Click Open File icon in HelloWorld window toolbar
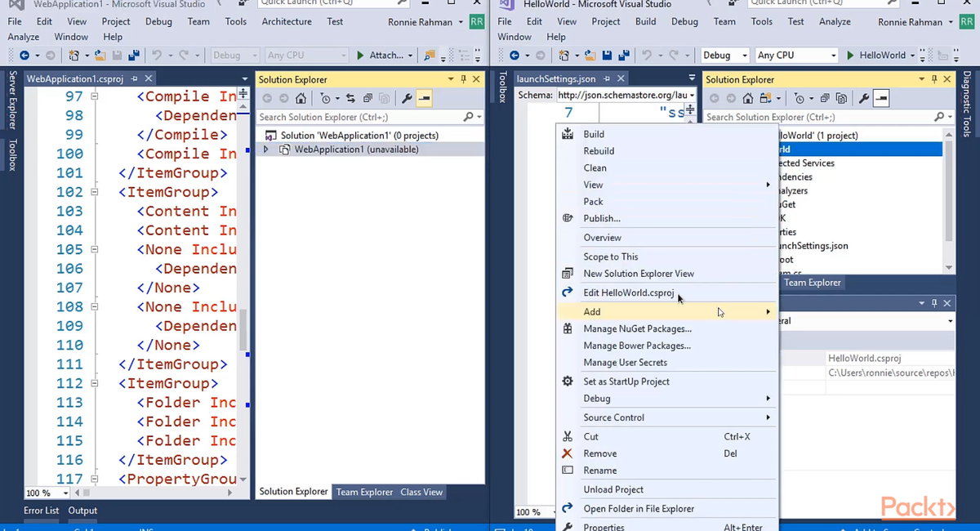980x531 pixels. tap(590, 56)
